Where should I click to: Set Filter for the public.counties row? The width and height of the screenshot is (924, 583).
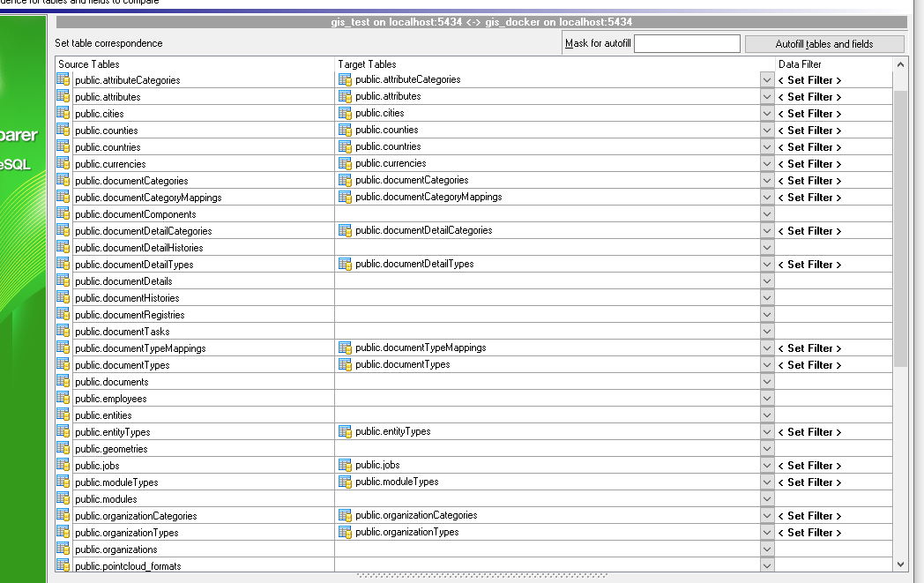click(809, 130)
